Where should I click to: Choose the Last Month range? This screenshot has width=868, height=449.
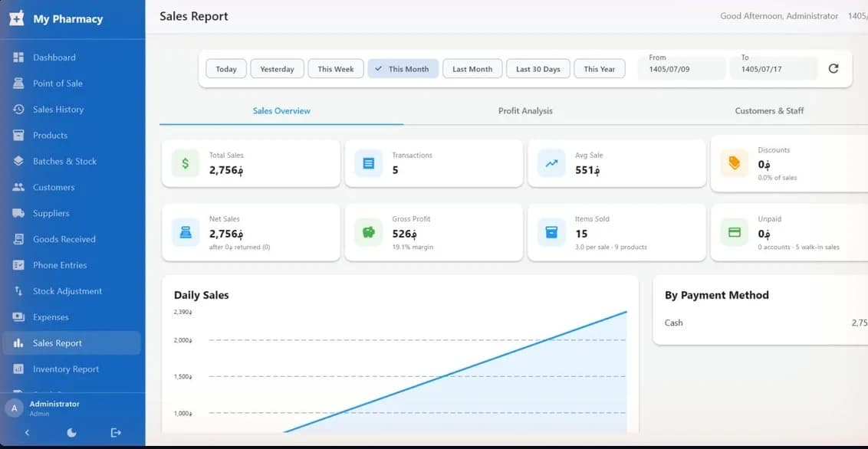(472, 69)
